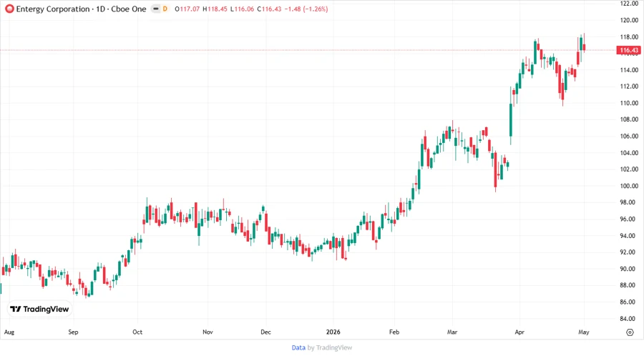This screenshot has height=356, width=644.
Task: Click the open value O117.07
Action: [x=187, y=9]
